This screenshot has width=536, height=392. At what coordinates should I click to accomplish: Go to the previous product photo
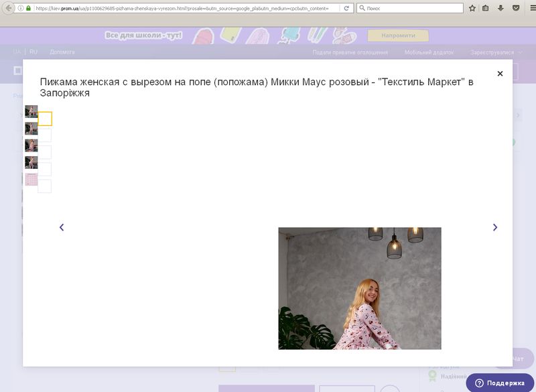point(62,228)
